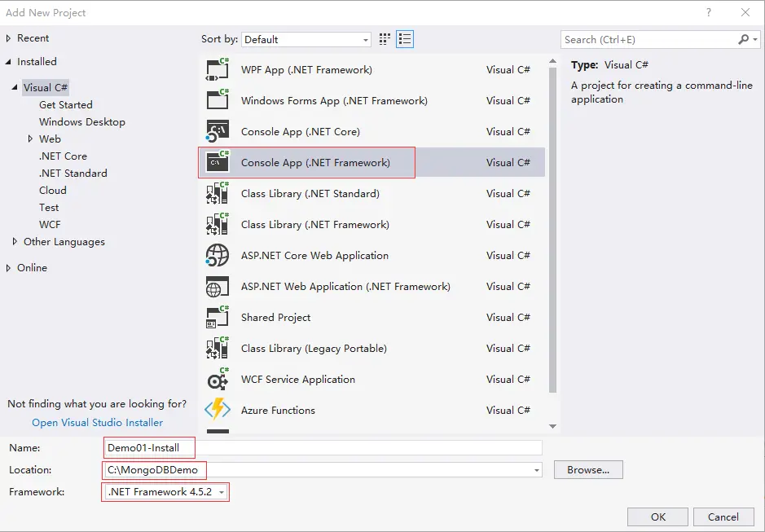Open the help question mark button

pos(709,13)
